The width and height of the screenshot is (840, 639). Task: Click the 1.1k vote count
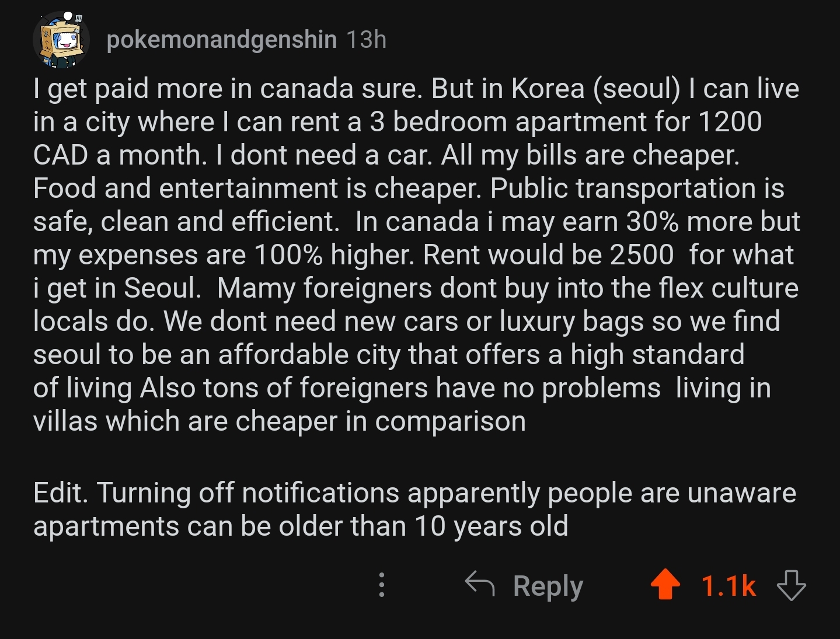(x=728, y=585)
